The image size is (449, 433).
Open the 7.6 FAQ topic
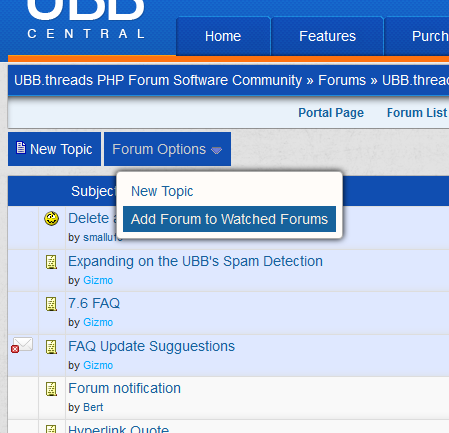(94, 304)
